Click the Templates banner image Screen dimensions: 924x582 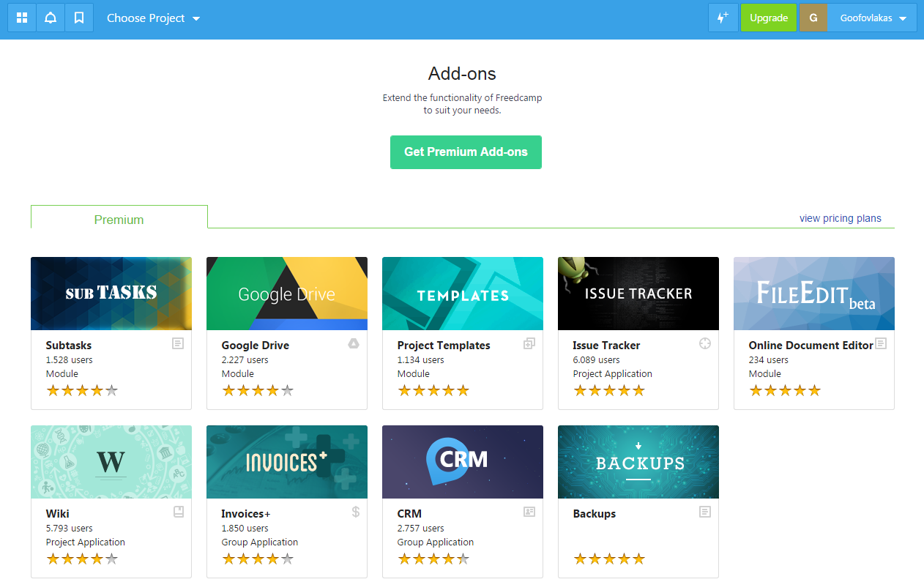click(x=463, y=294)
